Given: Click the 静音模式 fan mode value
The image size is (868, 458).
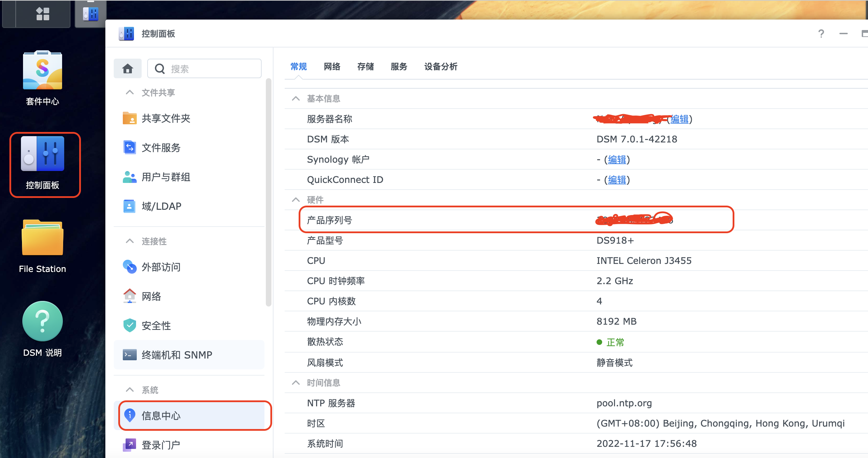Looking at the screenshot, I should point(614,363).
